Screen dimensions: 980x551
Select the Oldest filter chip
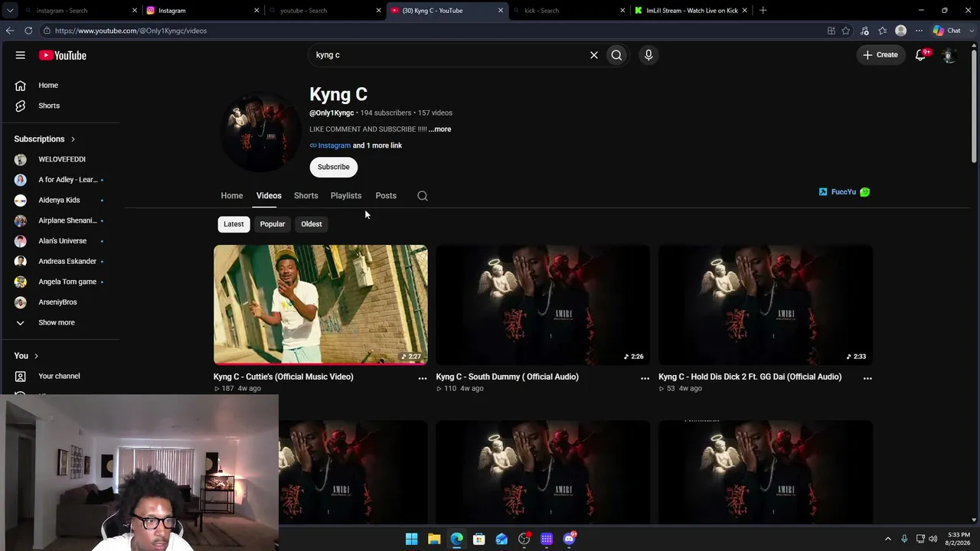click(x=312, y=224)
